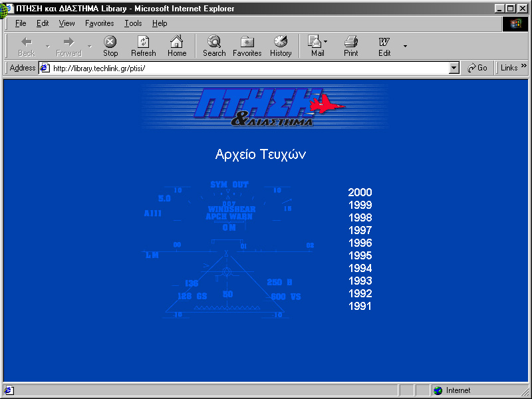Open the Help menu
Viewport: 532px width, 399px height.
[160, 23]
